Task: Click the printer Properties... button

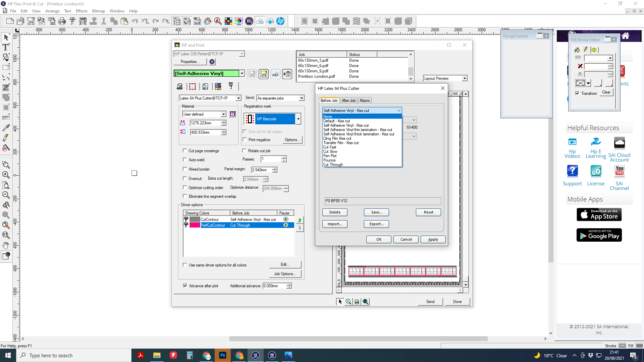Action: (190, 62)
